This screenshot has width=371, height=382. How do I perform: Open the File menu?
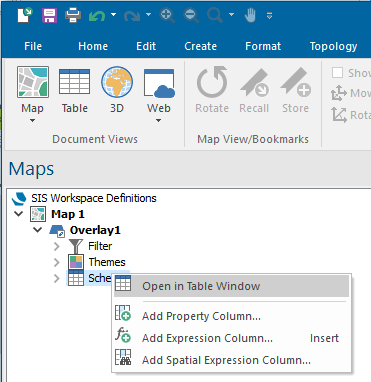[33, 46]
